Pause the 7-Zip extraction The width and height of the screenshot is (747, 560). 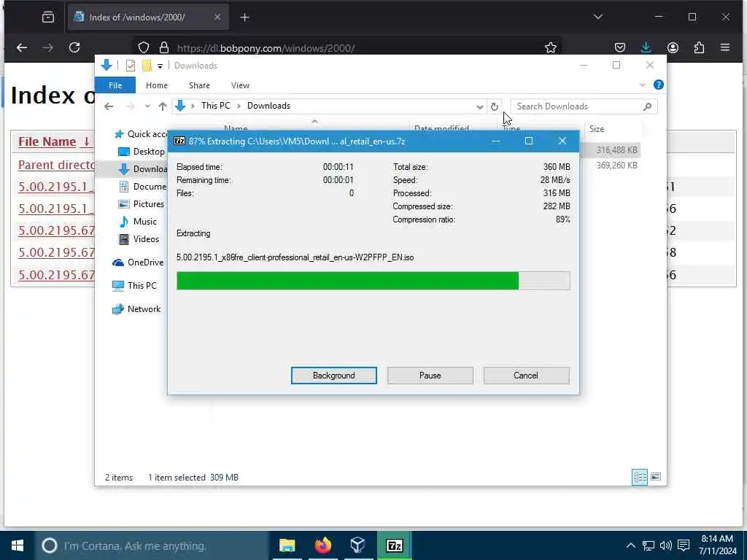[x=430, y=376]
